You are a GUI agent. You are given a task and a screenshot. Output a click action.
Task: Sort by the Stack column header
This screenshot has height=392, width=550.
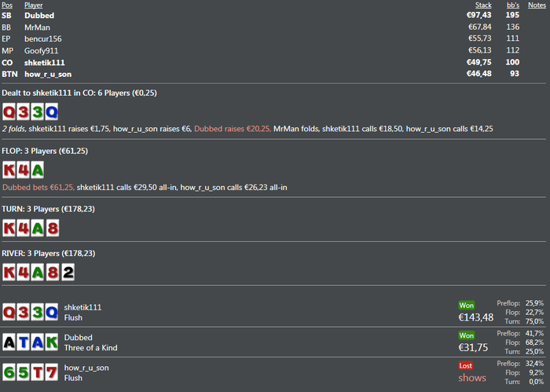point(483,5)
